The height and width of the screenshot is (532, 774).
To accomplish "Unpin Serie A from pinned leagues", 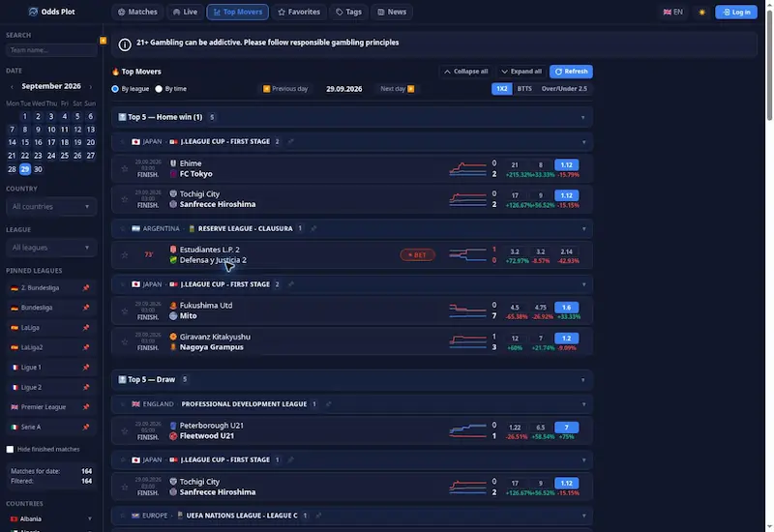I will [x=86, y=427].
